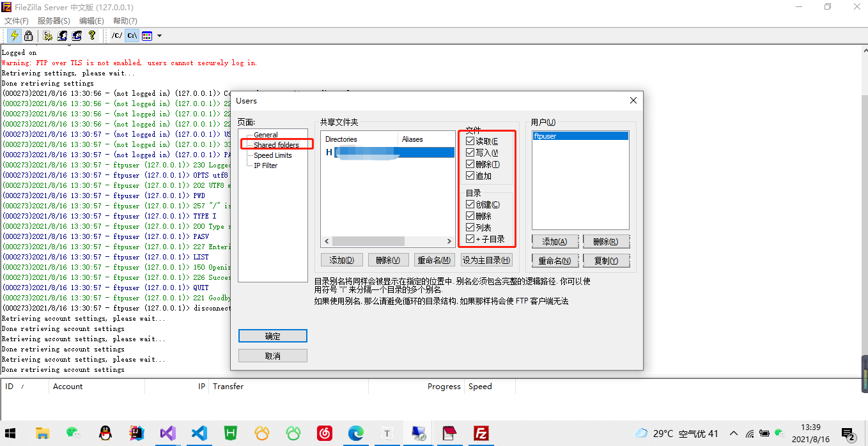The image size is (868, 446).
Task: Click 删除(R) to remove user
Action: 606,242
